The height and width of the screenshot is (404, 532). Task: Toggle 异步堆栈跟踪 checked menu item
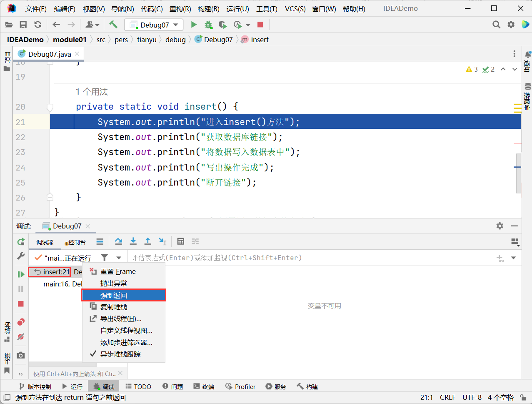click(x=120, y=354)
